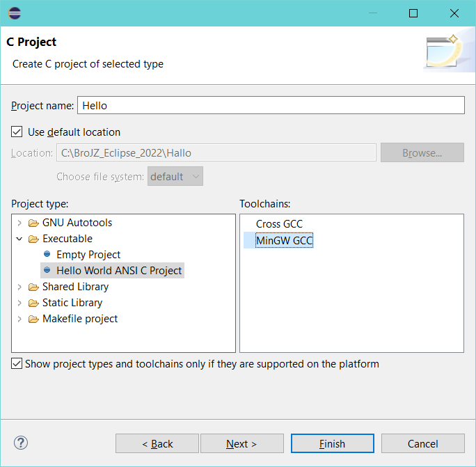The image size is (476, 467).
Task: Click the Empty Project blue dot icon
Action: pos(47,254)
